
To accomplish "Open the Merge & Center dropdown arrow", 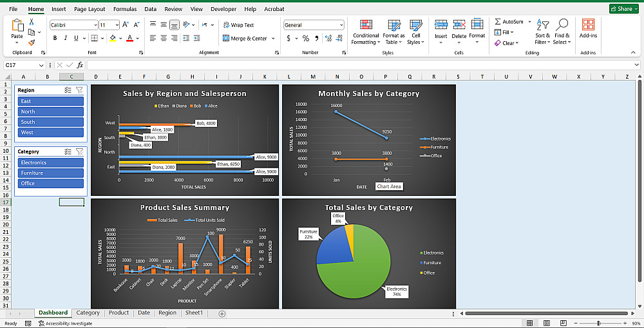I will (273, 38).
